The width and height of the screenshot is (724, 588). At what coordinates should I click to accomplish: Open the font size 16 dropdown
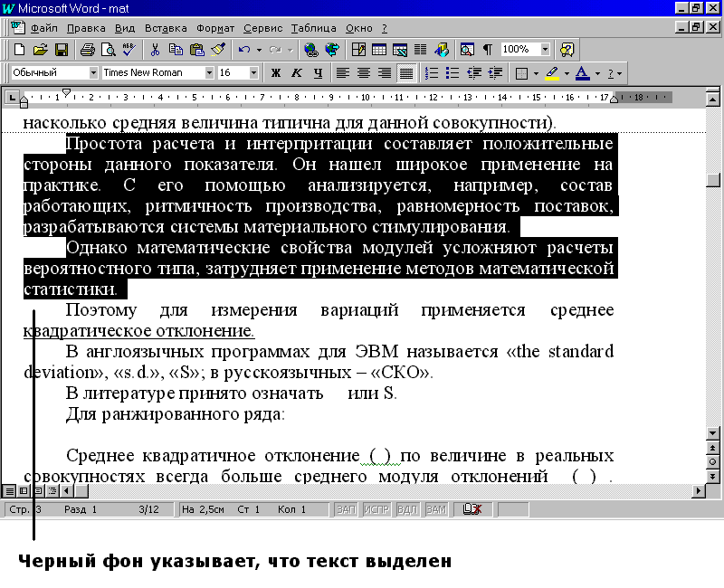pos(253,73)
